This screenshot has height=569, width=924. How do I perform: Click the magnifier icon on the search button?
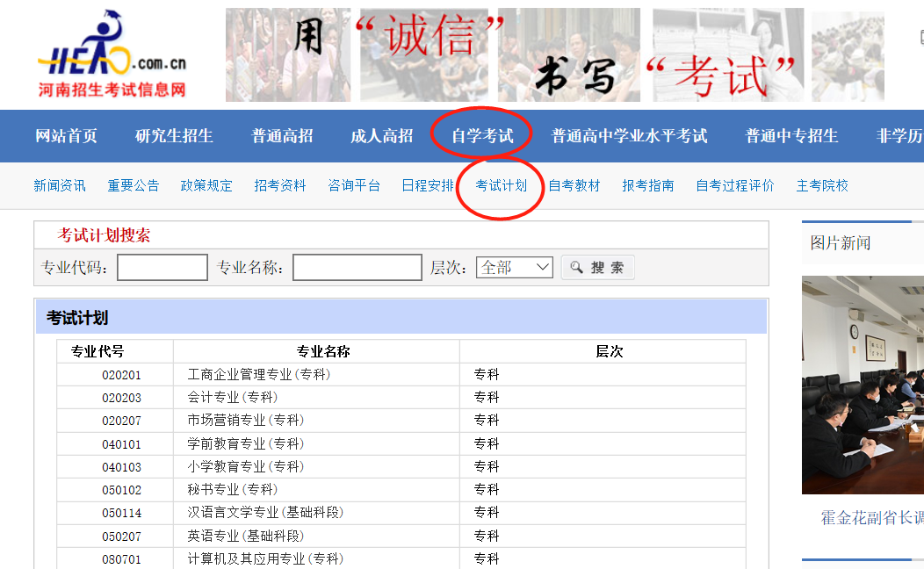(576, 268)
